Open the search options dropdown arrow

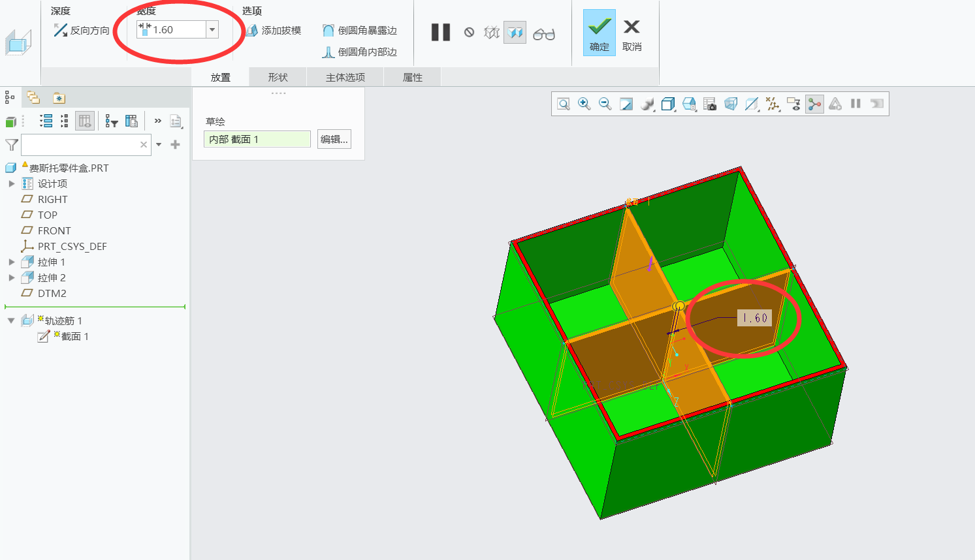pyautogui.click(x=159, y=145)
